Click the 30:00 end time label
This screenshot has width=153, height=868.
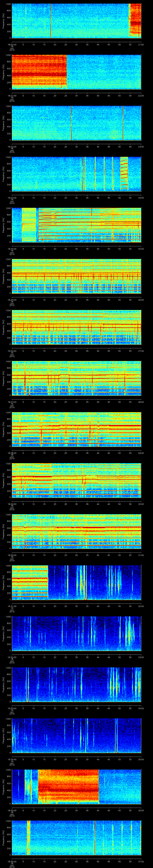[141, 504]
